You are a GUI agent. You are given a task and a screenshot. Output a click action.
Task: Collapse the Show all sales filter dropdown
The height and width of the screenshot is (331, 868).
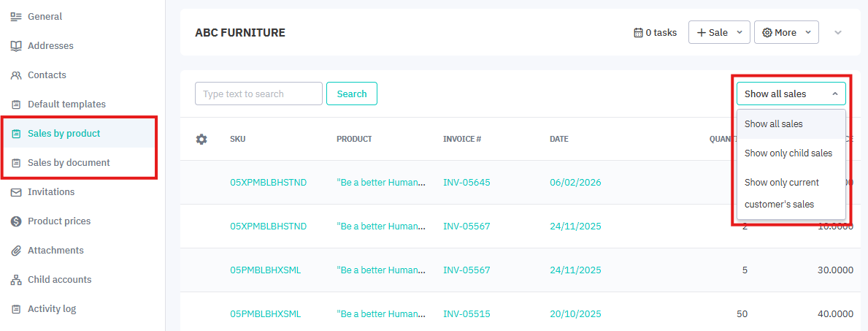click(791, 94)
